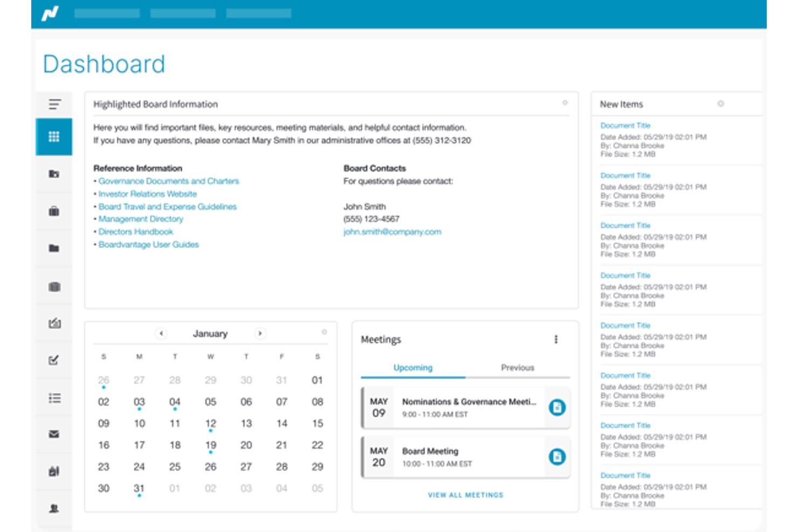
Task: Click the '(555) 123-4567' phone number
Action: coord(372,219)
